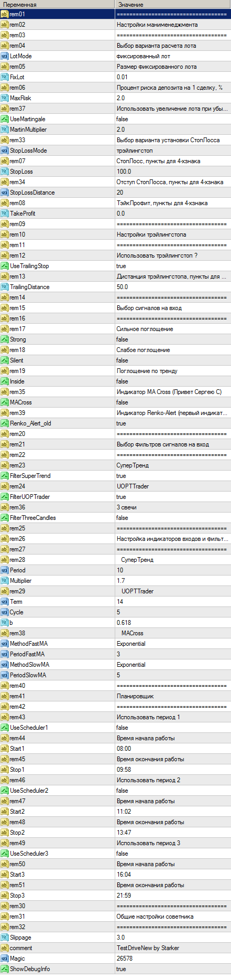
Task: Click the boolean icon beside Inside
Action: [5, 381]
